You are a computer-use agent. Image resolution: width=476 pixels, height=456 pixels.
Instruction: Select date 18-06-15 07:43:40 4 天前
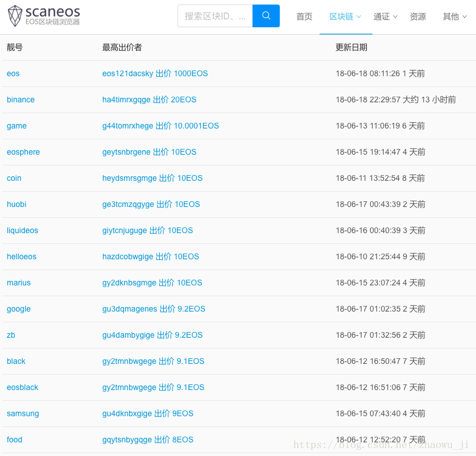(x=380, y=413)
